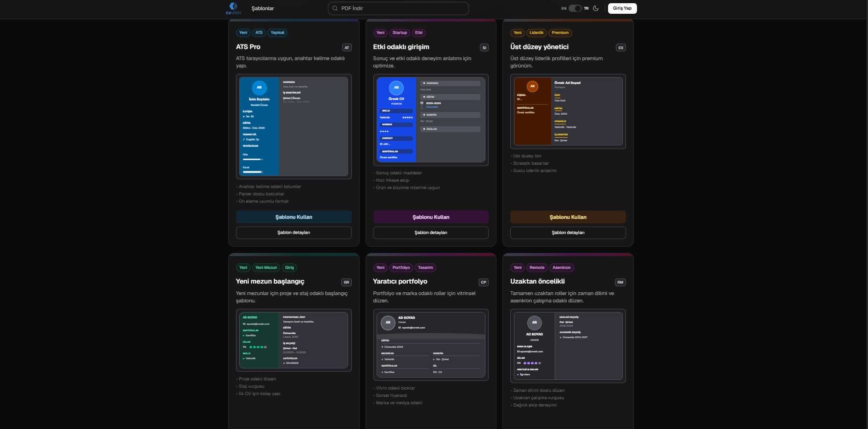Click the CP badge on Yaratıcı portfolyo
Image resolution: width=868 pixels, height=429 pixels.
point(484,282)
